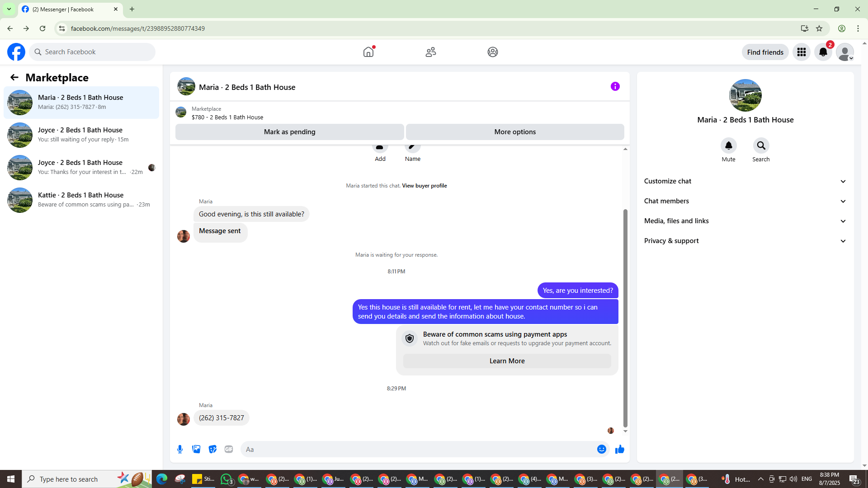
Task: Open Chrome three-dot menu
Action: click(x=858, y=28)
